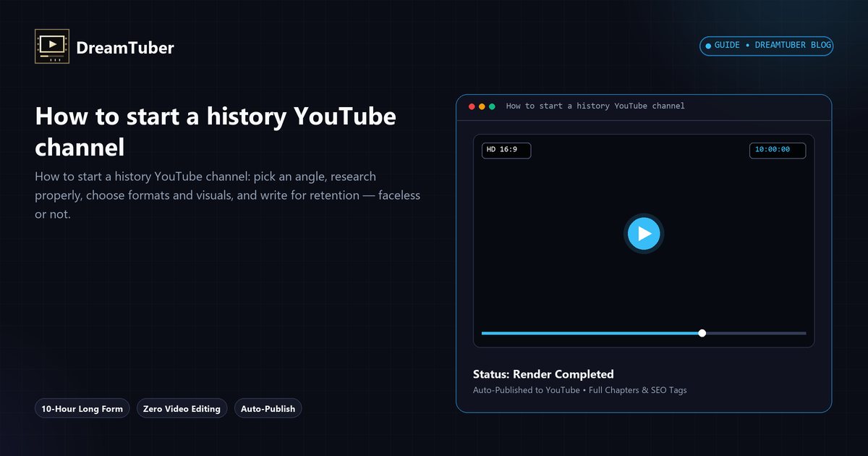Click the unfilled end of the progress bar
The image size is (868, 456).
pos(756,333)
